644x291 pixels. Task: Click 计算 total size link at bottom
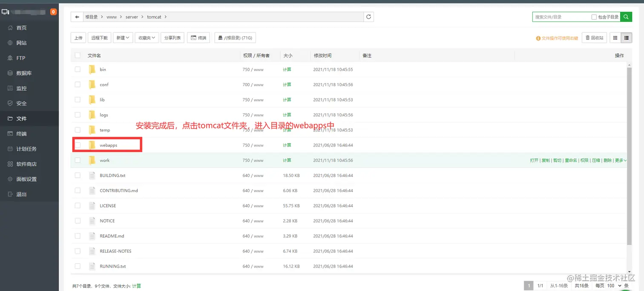click(136, 286)
